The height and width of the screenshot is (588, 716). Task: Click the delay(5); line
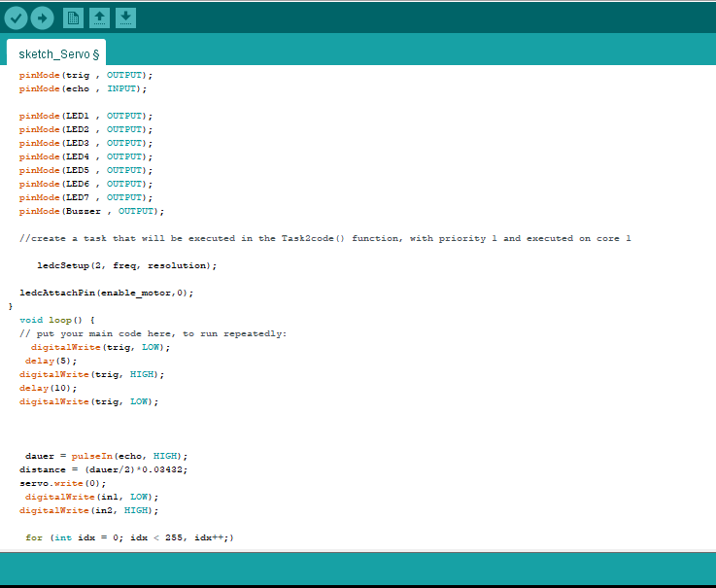click(51, 361)
